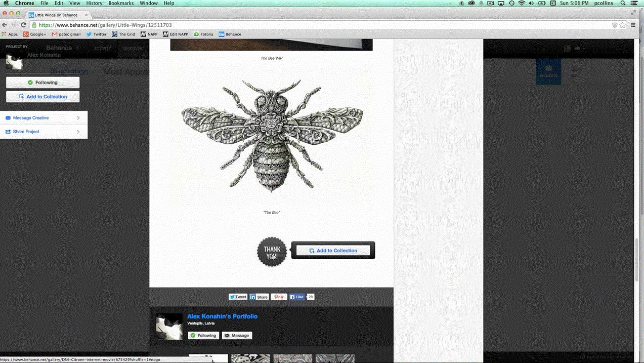Open Chrome hamburger menu

click(633, 25)
